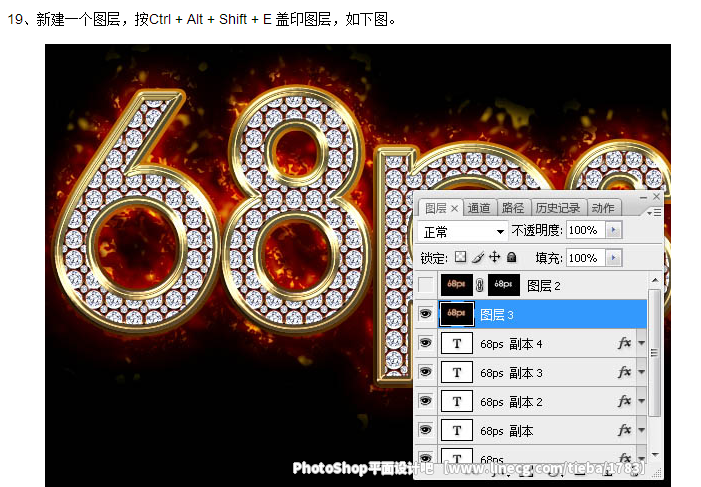
Task: Select the 68ps 副本 4 layer name
Action: pos(511,344)
